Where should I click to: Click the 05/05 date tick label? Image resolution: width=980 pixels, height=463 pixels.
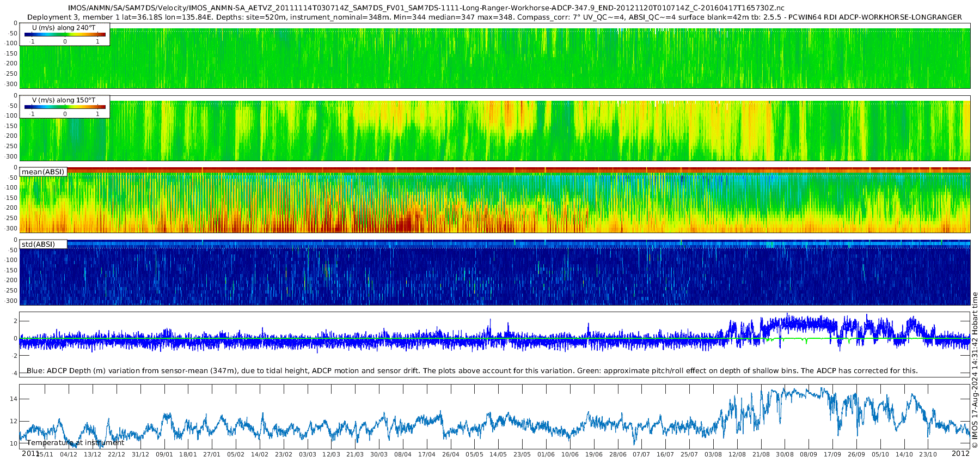(474, 454)
